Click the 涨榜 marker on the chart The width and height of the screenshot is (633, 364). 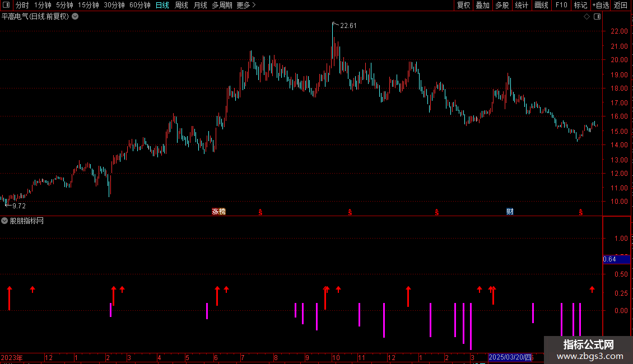click(x=219, y=212)
